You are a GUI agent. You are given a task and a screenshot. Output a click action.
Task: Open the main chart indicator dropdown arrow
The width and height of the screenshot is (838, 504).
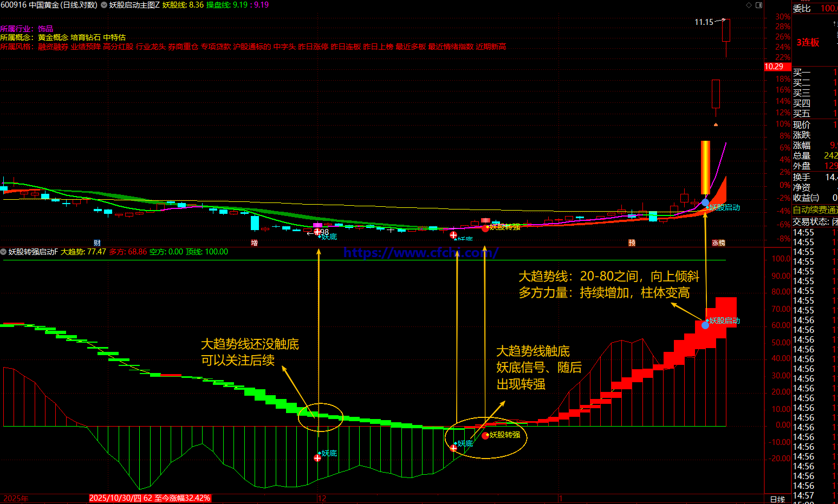tap(104, 5)
